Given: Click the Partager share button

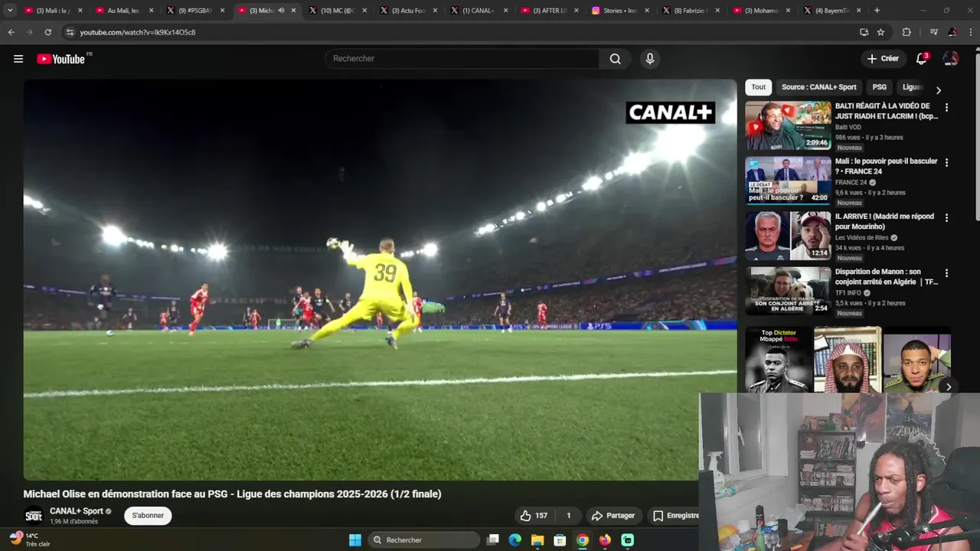Looking at the screenshot, I should pos(613,516).
